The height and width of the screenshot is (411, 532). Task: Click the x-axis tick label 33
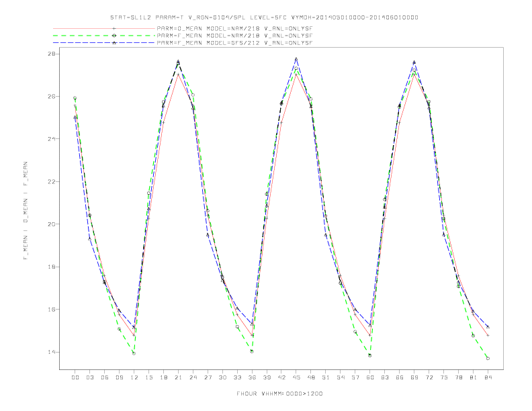pos(238,377)
